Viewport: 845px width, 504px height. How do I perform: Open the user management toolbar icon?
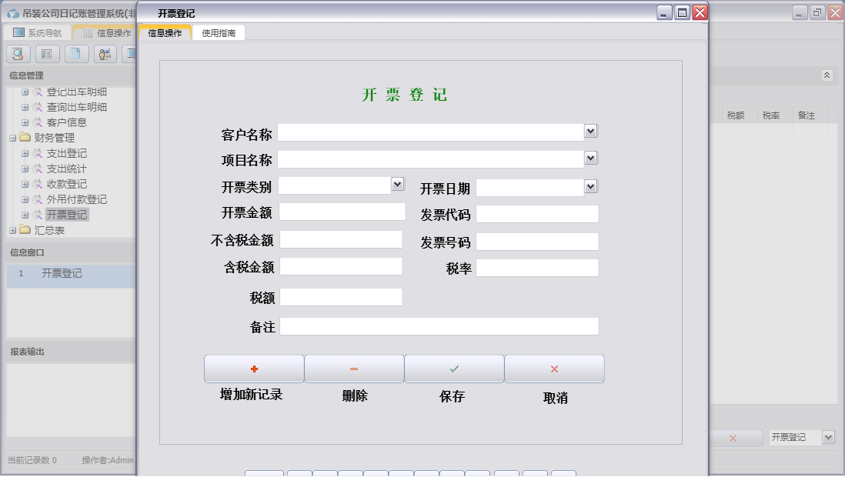pyautogui.click(x=105, y=53)
